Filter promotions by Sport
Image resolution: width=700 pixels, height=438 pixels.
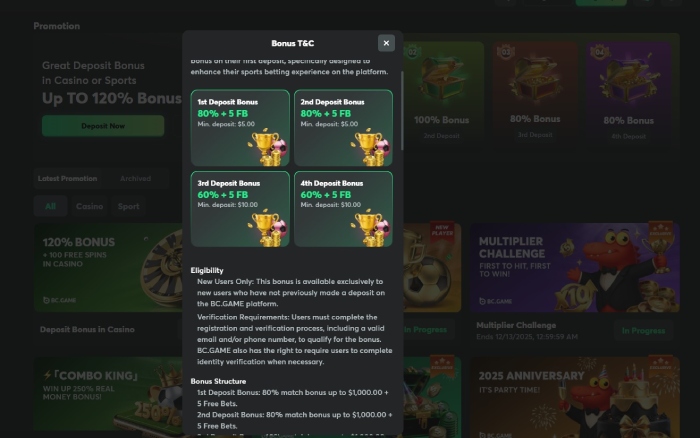[129, 206]
